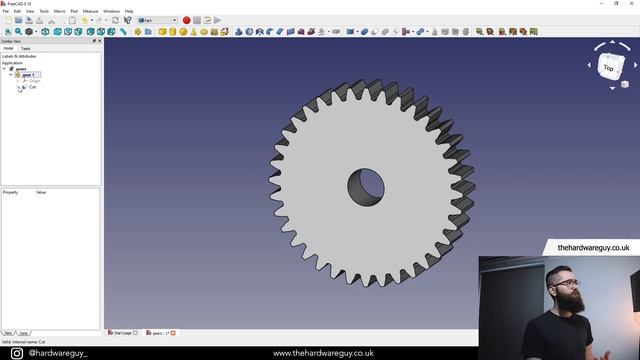Click the Refresh recompute icon
The width and height of the screenshot is (640, 360).
pos(116,20)
